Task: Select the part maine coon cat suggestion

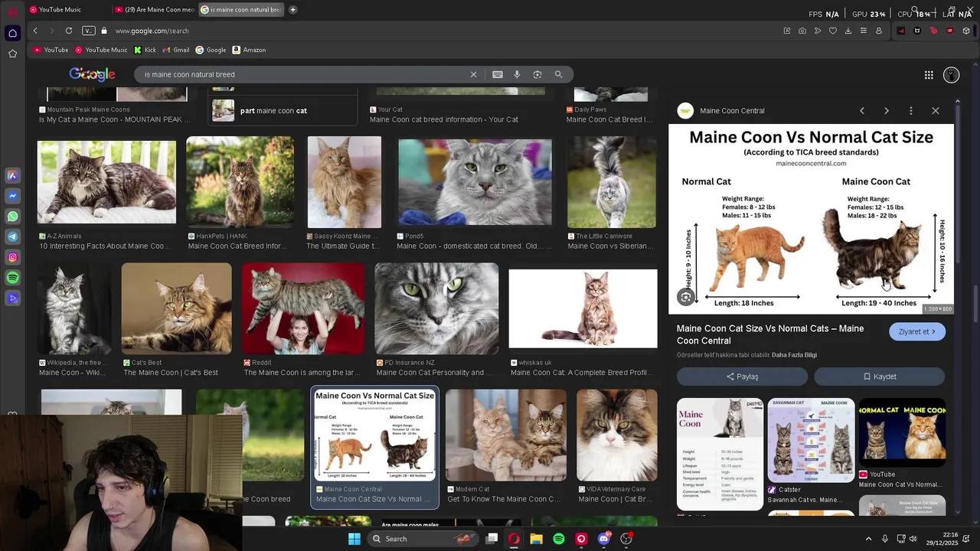Action: 283,110
